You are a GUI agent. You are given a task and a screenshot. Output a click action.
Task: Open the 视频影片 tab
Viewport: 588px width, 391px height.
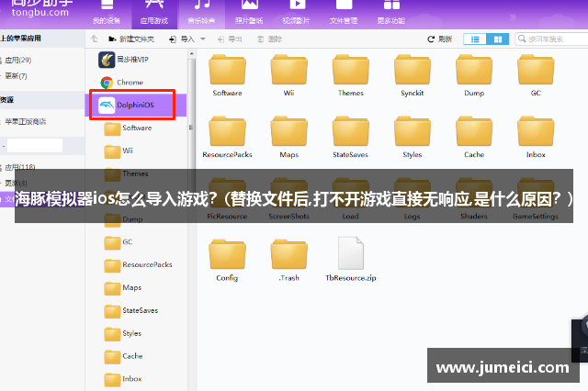pos(297,14)
